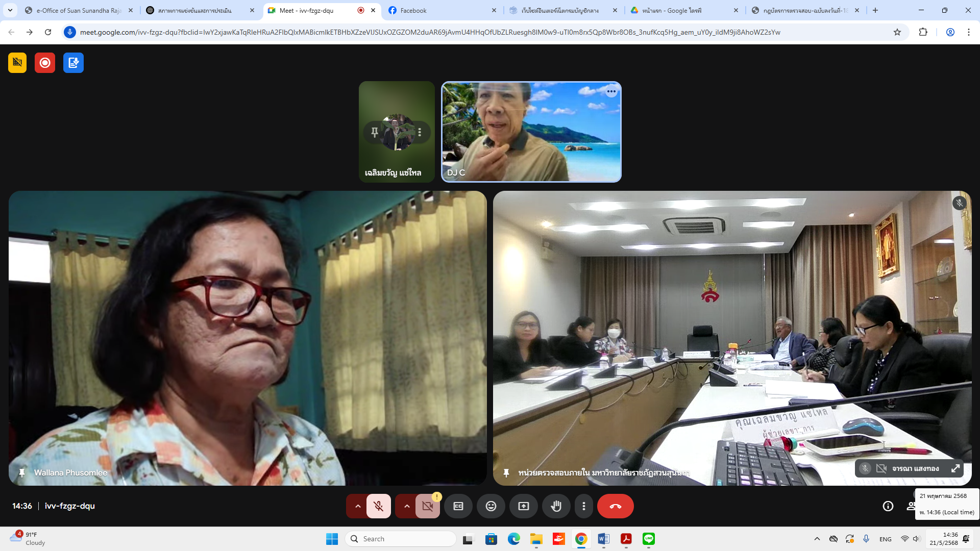Image resolution: width=980 pixels, height=551 pixels.
Task: Click the red record extension icon
Action: (x=45, y=63)
